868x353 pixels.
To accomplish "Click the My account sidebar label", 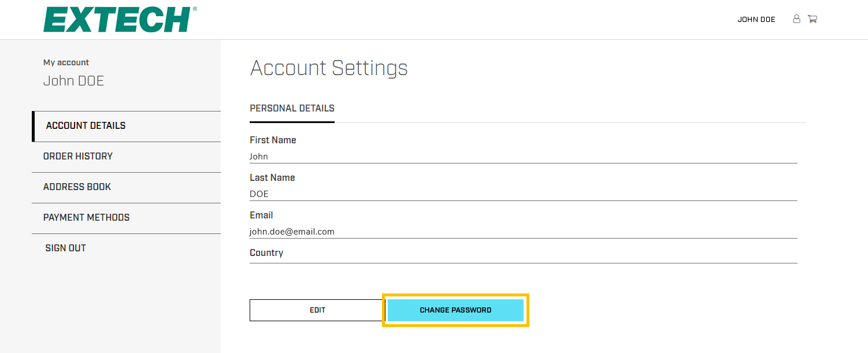I will (x=66, y=62).
